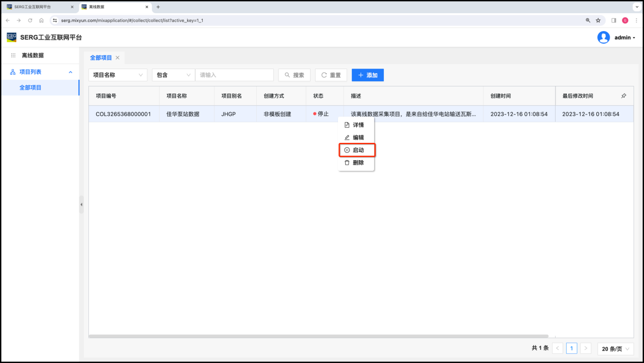Open the 包含 condition dropdown
This screenshot has width=644, height=363.
pos(173,75)
